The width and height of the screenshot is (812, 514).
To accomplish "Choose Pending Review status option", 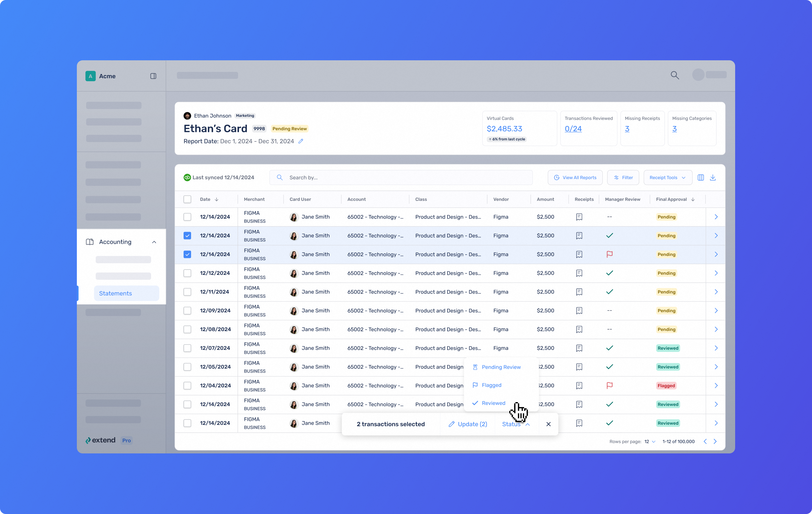I will 501,367.
